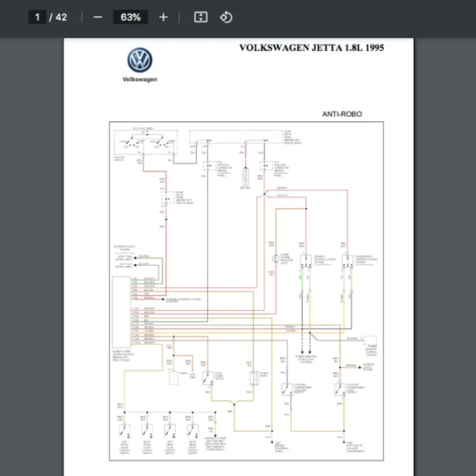
Task: Click the Volkswagen text under the logo
Action: tap(140, 79)
